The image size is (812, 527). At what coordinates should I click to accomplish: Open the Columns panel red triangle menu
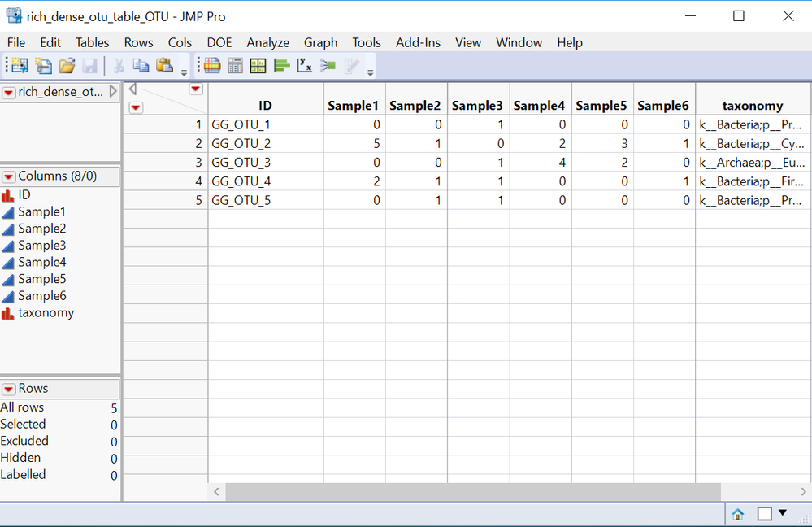[11, 176]
